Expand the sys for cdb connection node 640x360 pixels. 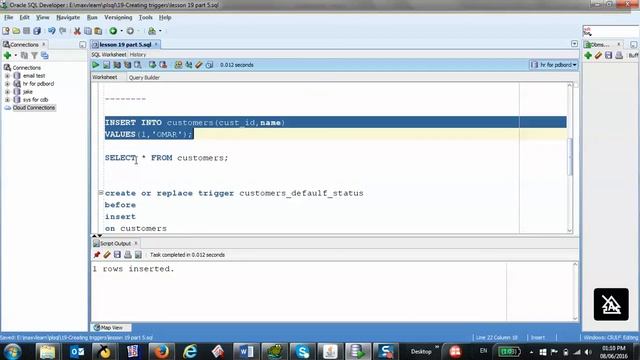(x=7, y=100)
